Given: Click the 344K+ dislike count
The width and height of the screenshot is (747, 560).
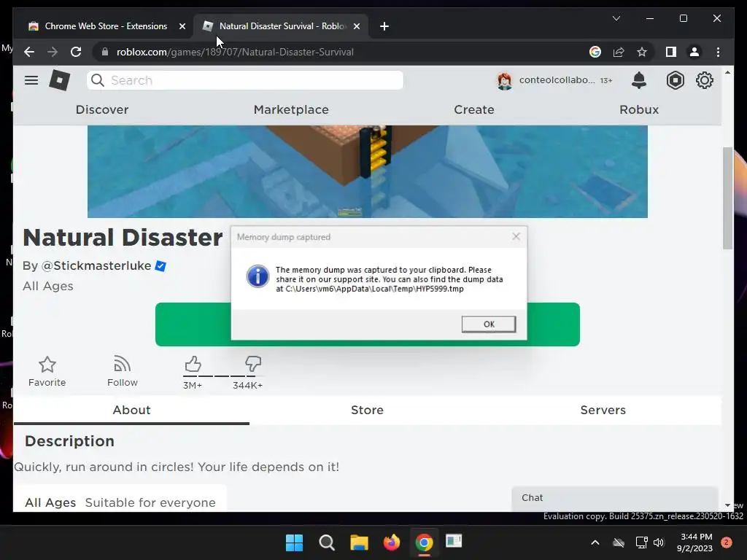Looking at the screenshot, I should click(248, 385).
